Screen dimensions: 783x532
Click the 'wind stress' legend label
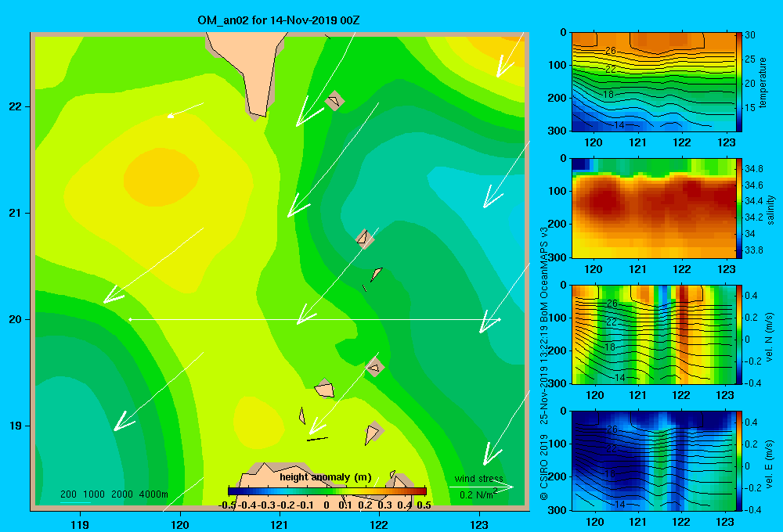[x=478, y=479]
